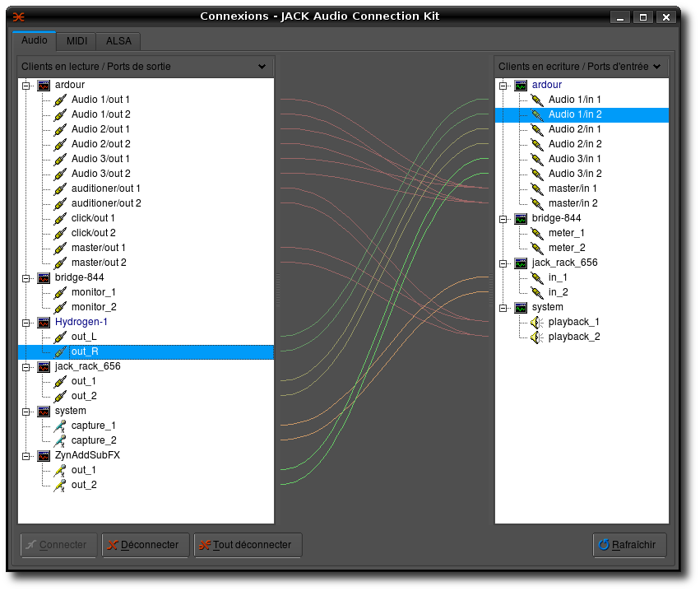Select the auditioner/out 2 output port
The width and height of the screenshot is (700, 591).
click(106, 203)
